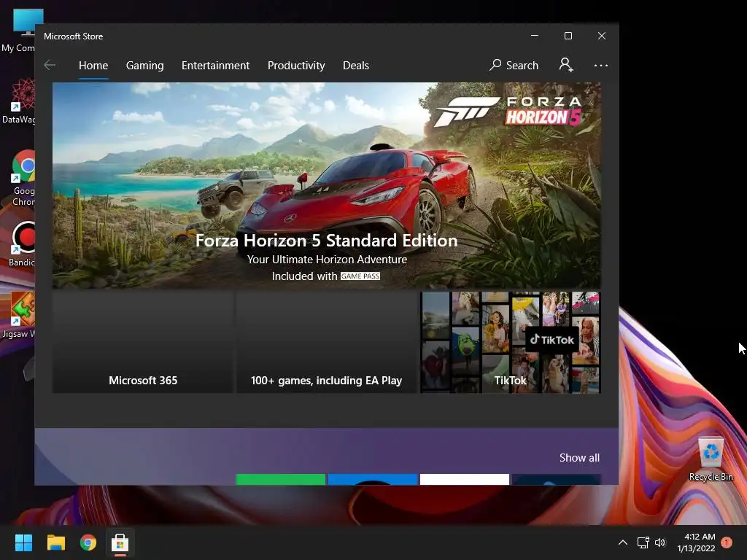
Task: Open the network icon in system tray
Action: (x=643, y=542)
